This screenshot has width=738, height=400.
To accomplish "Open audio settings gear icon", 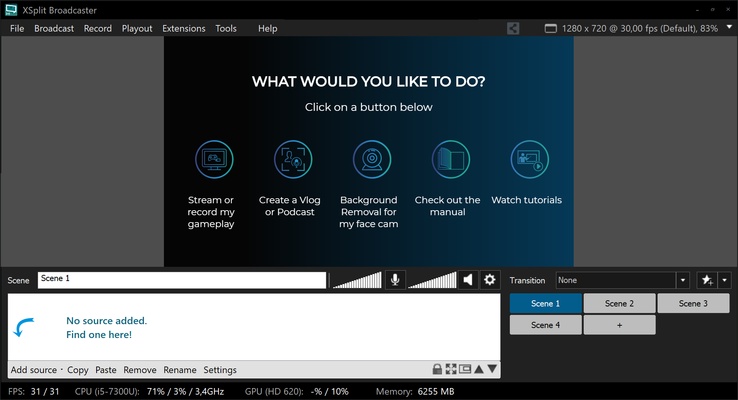I will tap(489, 280).
